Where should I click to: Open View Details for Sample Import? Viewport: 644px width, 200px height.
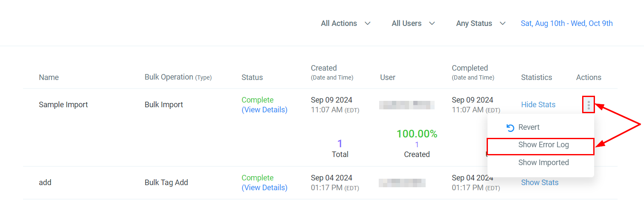tap(264, 110)
